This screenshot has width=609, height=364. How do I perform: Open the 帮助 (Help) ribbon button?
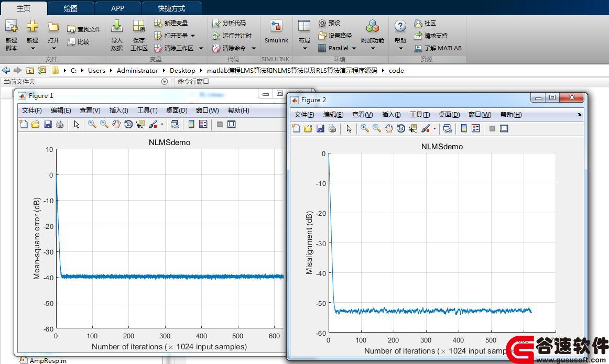click(400, 35)
